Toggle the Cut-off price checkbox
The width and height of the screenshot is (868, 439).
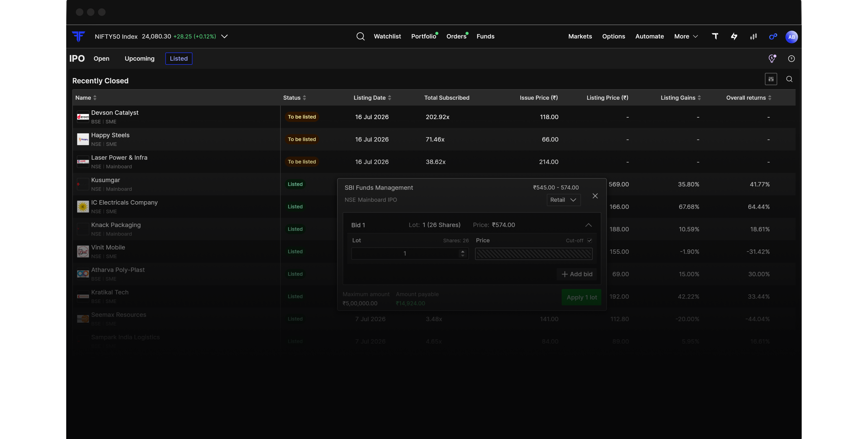pyautogui.click(x=589, y=240)
